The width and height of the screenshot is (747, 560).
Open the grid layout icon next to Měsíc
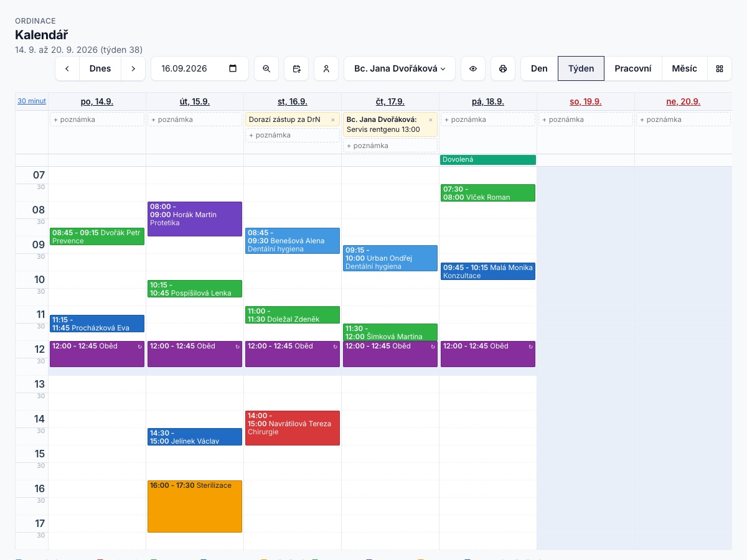click(720, 68)
